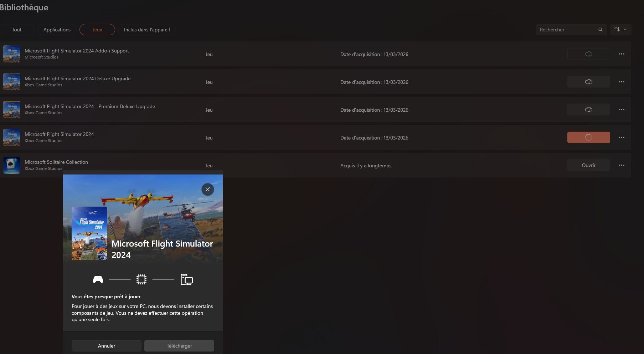Click the search magnifier icon
This screenshot has height=354, width=644.
pos(601,30)
